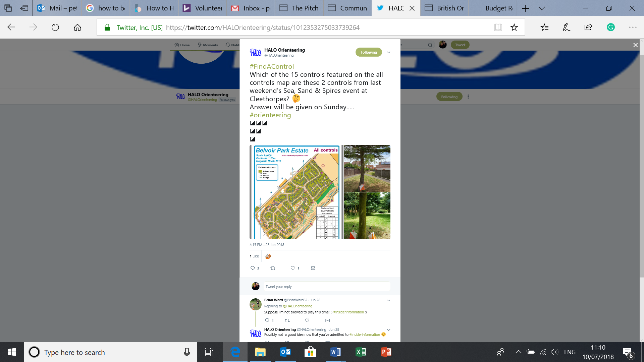Expand tweet options chevron beside Following
644x362 pixels.
point(388,52)
